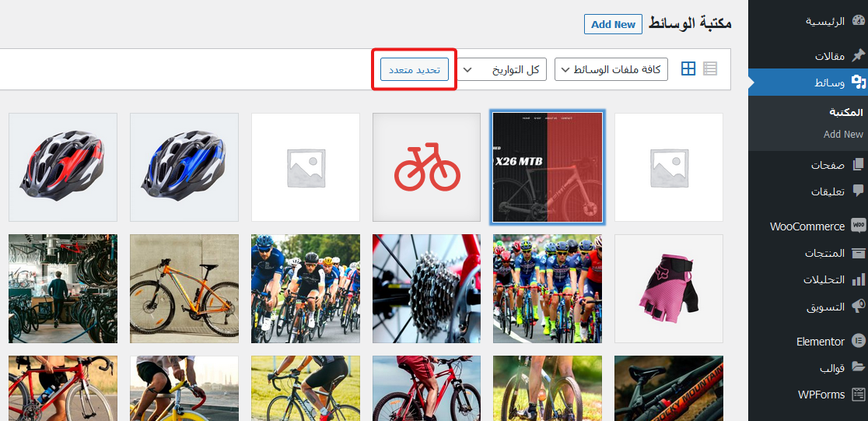Open الرئيسية in the admin menu

click(x=824, y=22)
